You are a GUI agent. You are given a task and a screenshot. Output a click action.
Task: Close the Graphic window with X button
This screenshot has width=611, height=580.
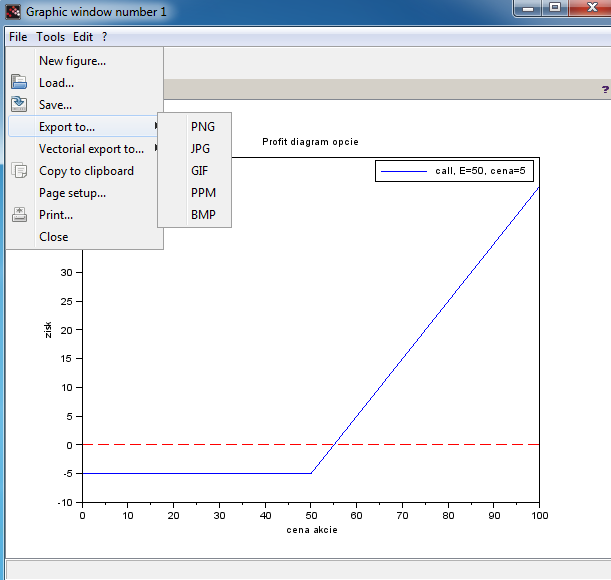[x=592, y=8]
